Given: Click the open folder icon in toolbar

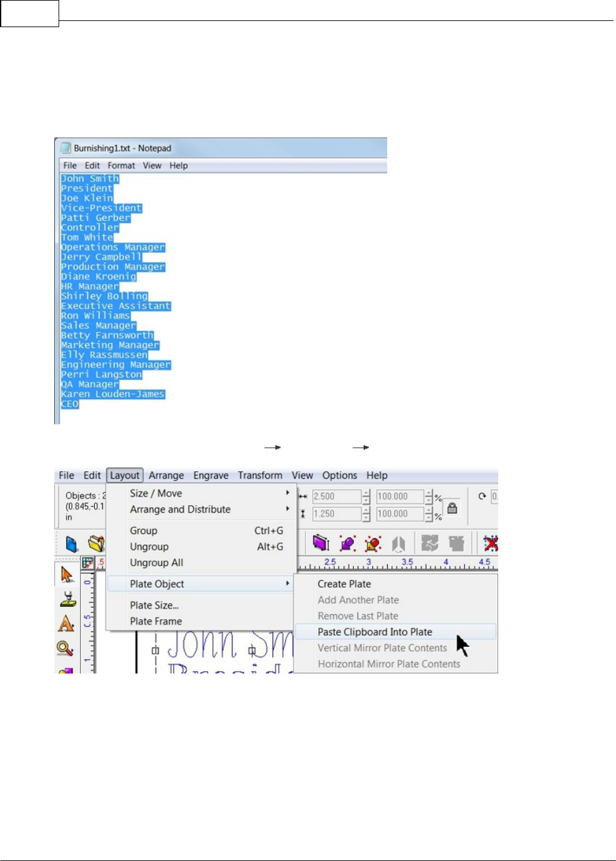Looking at the screenshot, I should pos(96,543).
